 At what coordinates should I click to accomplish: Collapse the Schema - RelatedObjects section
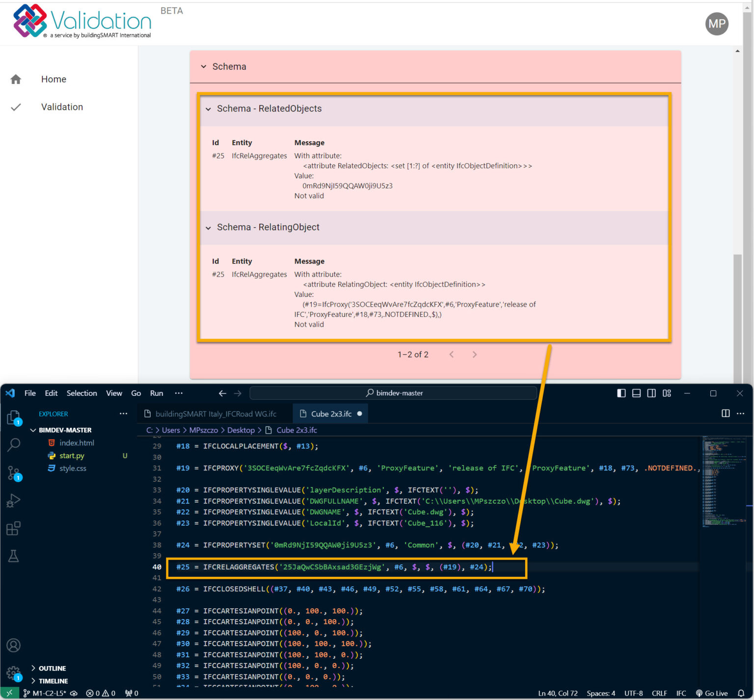(208, 109)
